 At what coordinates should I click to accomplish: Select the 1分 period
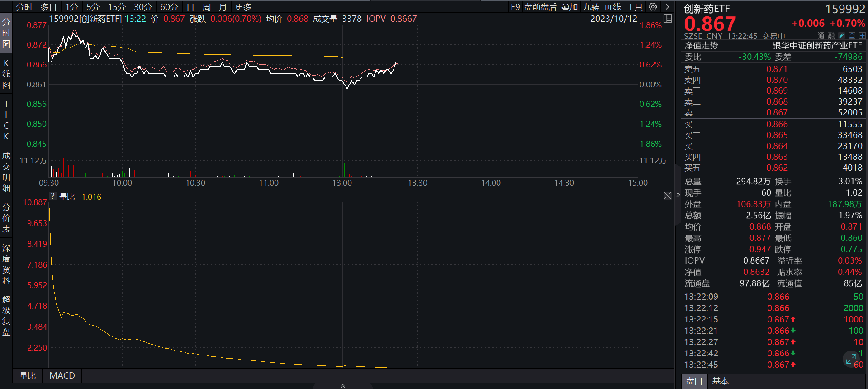point(72,7)
